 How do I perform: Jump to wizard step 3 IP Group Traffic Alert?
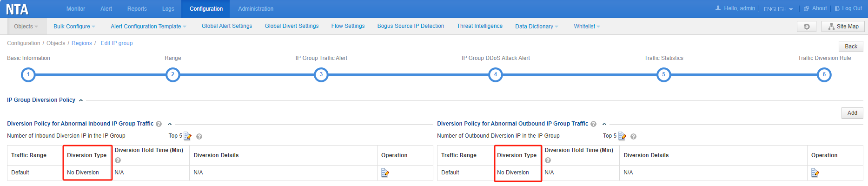click(x=321, y=74)
